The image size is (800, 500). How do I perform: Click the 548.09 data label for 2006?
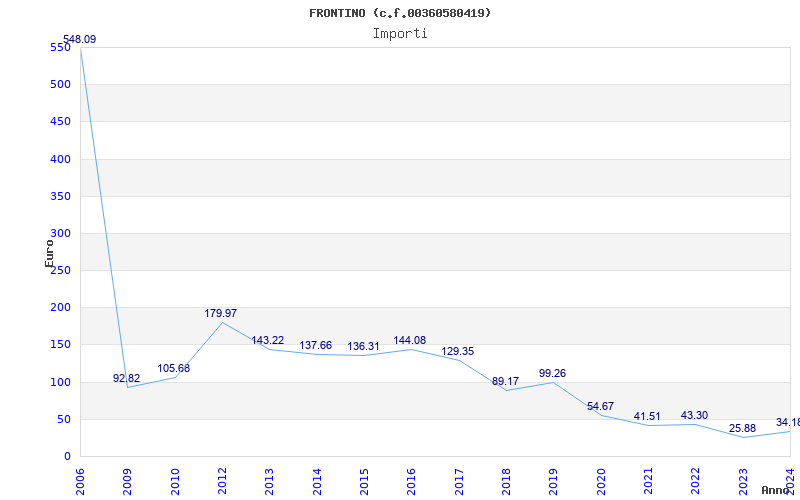(79, 39)
